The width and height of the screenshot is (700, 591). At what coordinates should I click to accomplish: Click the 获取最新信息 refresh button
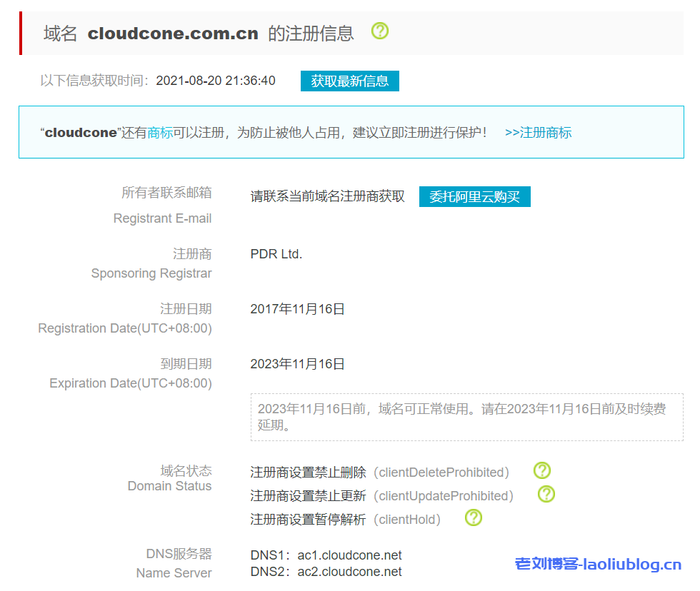coord(349,81)
